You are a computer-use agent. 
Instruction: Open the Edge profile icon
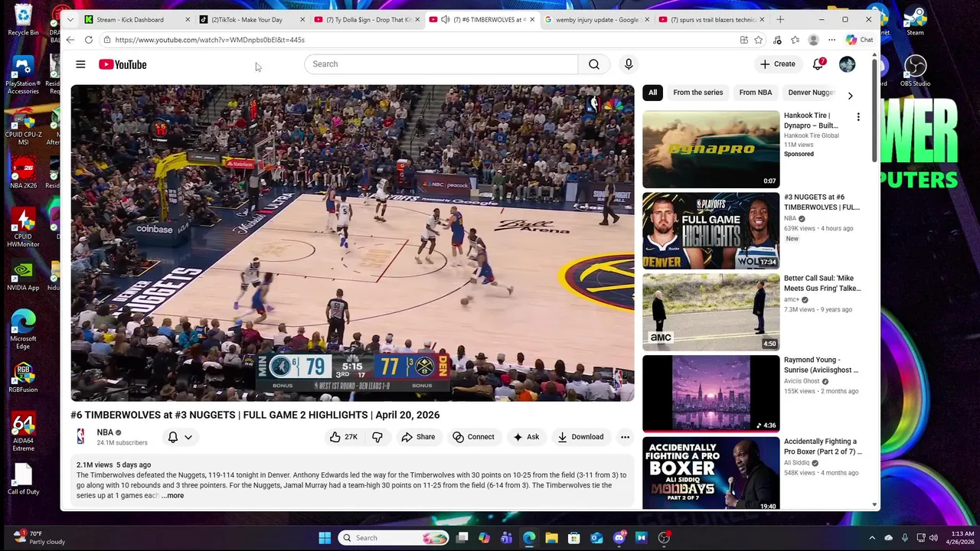click(x=813, y=40)
